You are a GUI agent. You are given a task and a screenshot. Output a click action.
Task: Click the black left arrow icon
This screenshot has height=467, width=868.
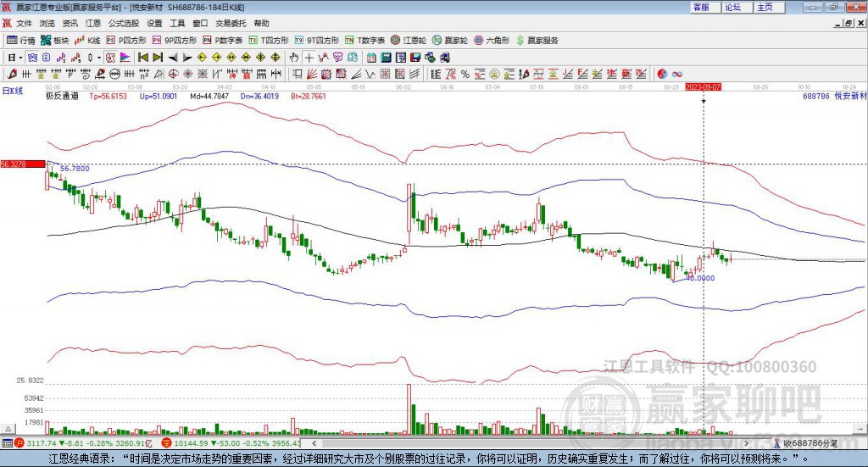click(x=173, y=58)
